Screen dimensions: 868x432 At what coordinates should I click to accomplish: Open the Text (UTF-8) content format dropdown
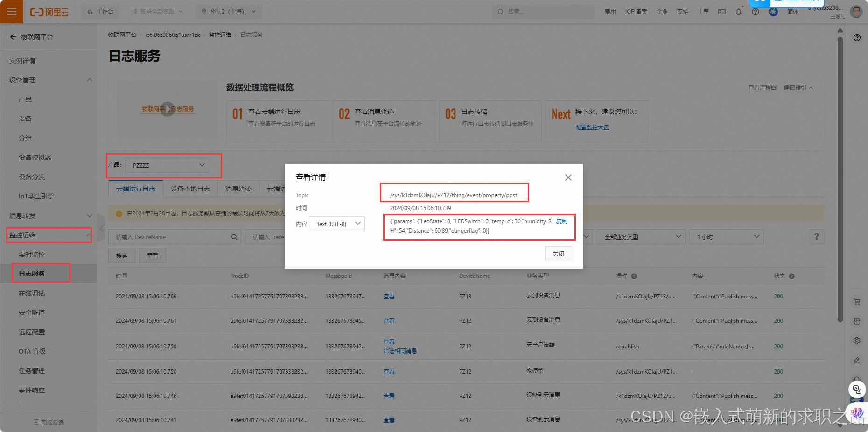tap(336, 224)
